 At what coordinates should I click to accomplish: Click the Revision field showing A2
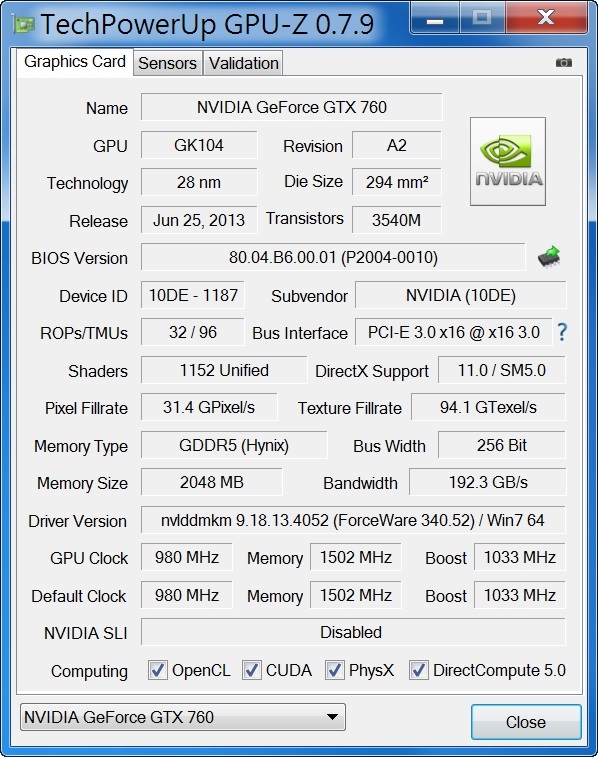coord(397,145)
